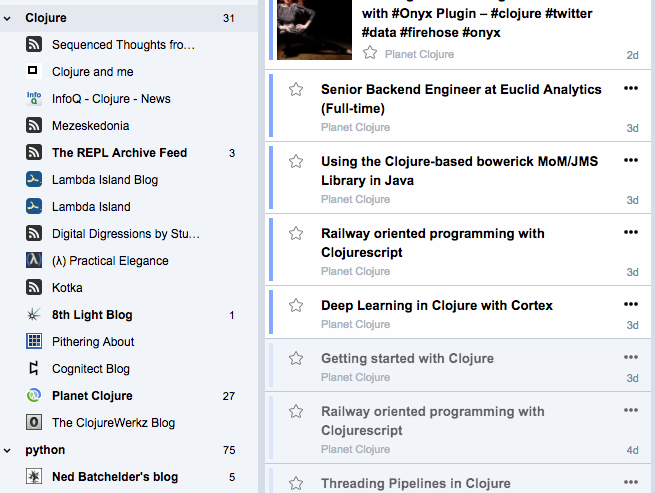Open more options for Deep Learning article
The width and height of the screenshot is (655, 493).
[630, 305]
